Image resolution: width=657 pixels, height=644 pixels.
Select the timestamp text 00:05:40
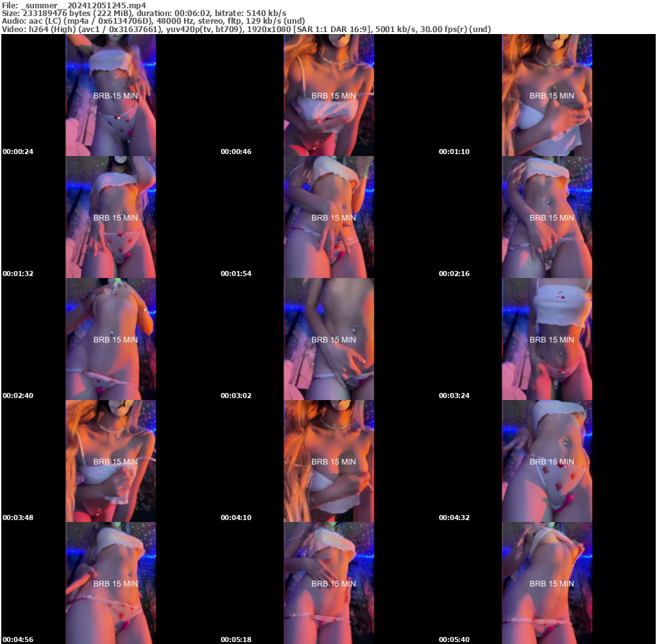pyautogui.click(x=454, y=639)
